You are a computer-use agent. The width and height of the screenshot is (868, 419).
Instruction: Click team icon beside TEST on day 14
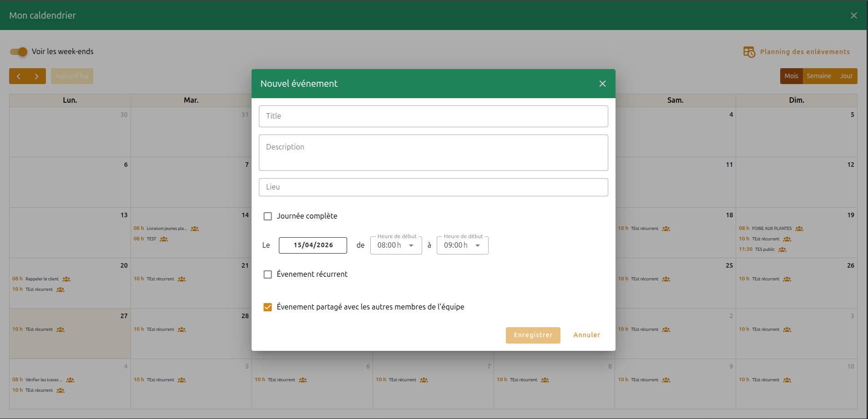164,239
